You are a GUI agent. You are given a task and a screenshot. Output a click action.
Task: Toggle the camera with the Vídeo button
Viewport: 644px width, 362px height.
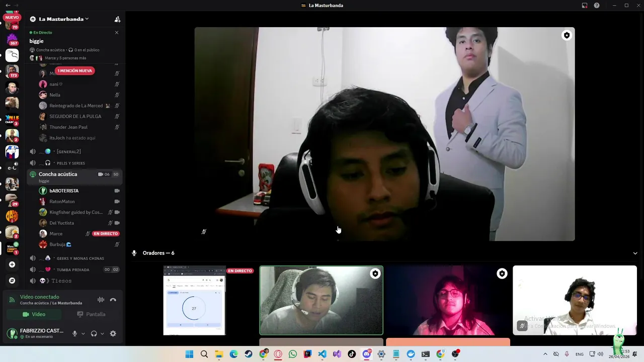pyautogui.click(x=34, y=314)
